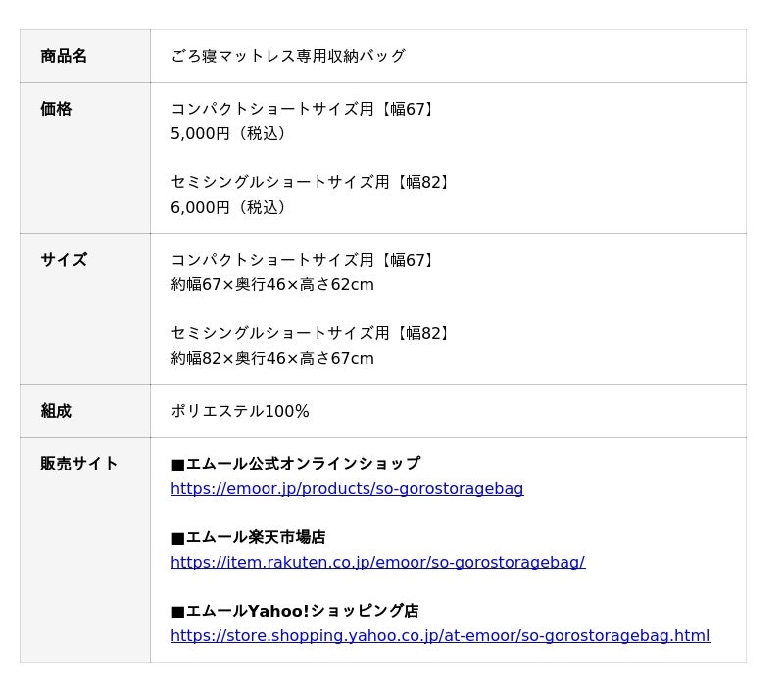This screenshot has width=784, height=692.
Task: Click セミシングルショートサイズ用【幅82】 in the サイズ row
Action: (312, 333)
